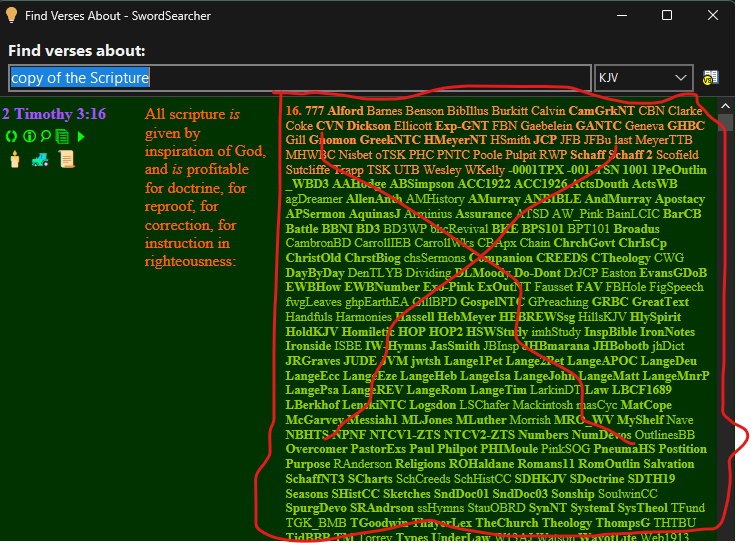Open the ChristOld link

[313, 258]
